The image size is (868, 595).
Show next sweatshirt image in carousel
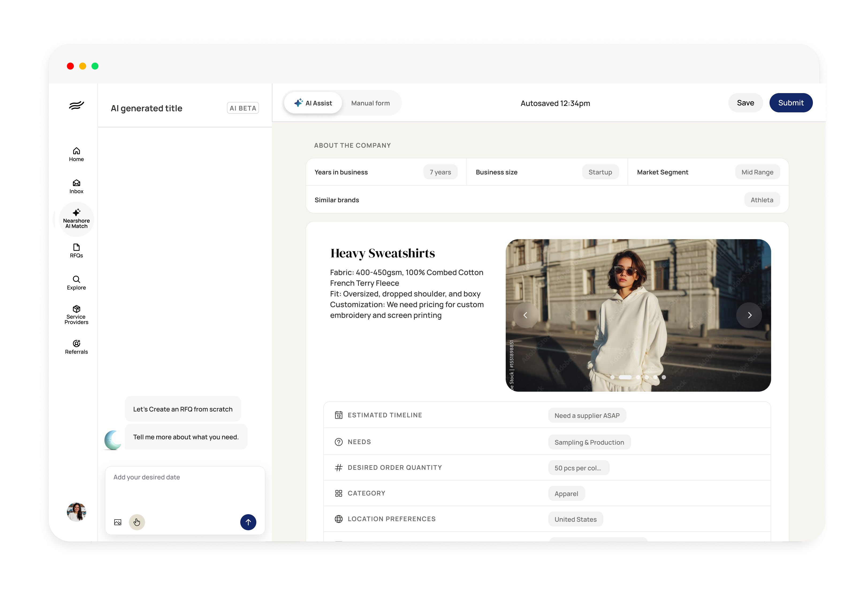click(749, 315)
